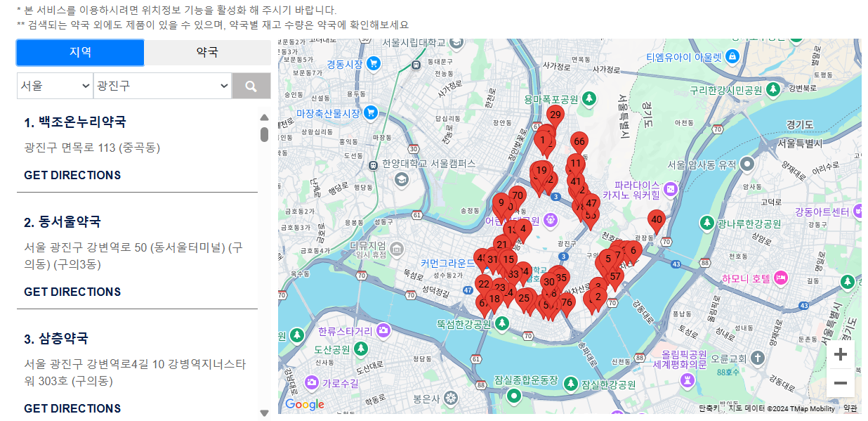Switch to the 약국 tab
This screenshot has height=421, width=868.
207,52
